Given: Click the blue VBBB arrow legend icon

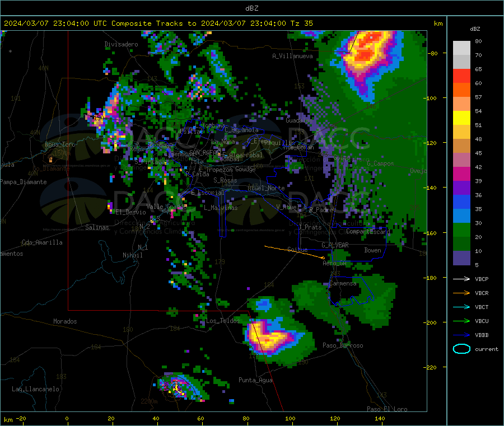Looking at the screenshot, I should 461,335.
